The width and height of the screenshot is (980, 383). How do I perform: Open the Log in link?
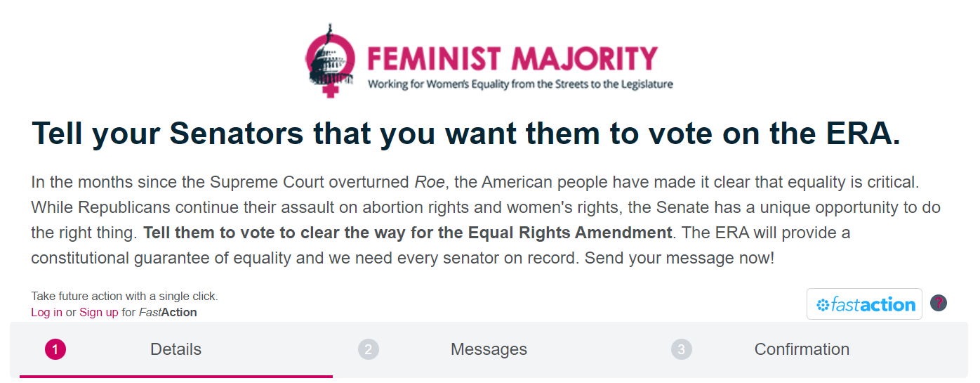46,312
